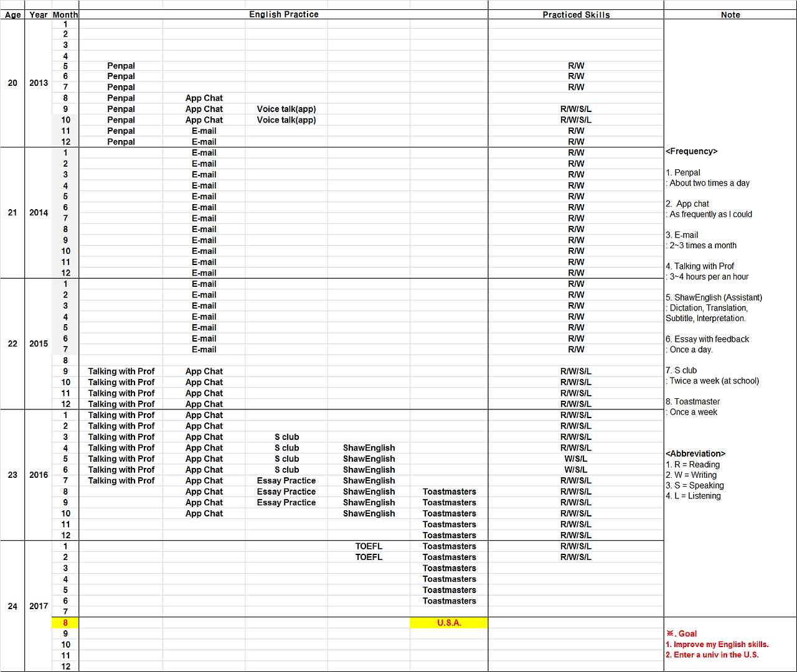Click the 2013 year cell
This screenshot has height=672, width=797.
click(39, 83)
